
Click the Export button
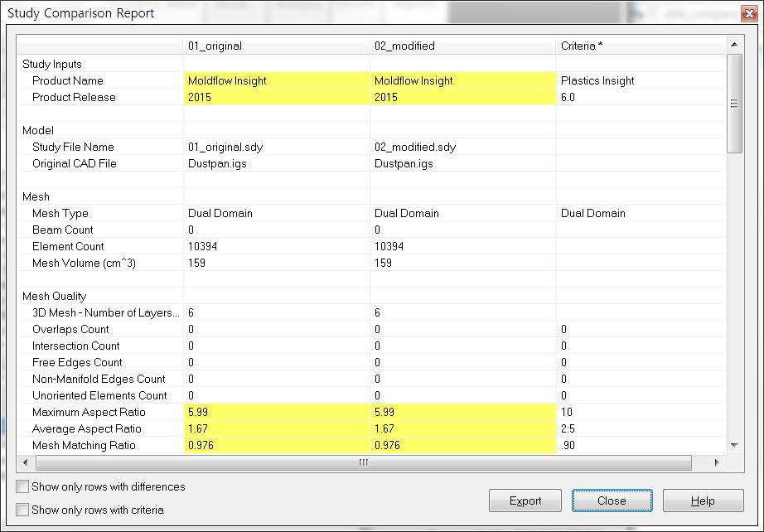tap(525, 501)
